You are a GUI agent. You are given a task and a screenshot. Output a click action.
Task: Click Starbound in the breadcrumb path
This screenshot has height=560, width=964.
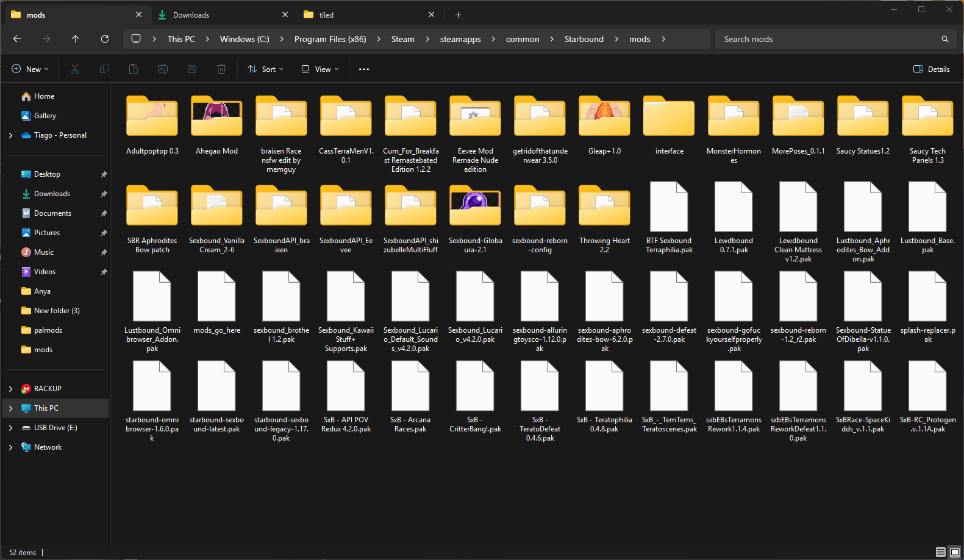coord(584,39)
